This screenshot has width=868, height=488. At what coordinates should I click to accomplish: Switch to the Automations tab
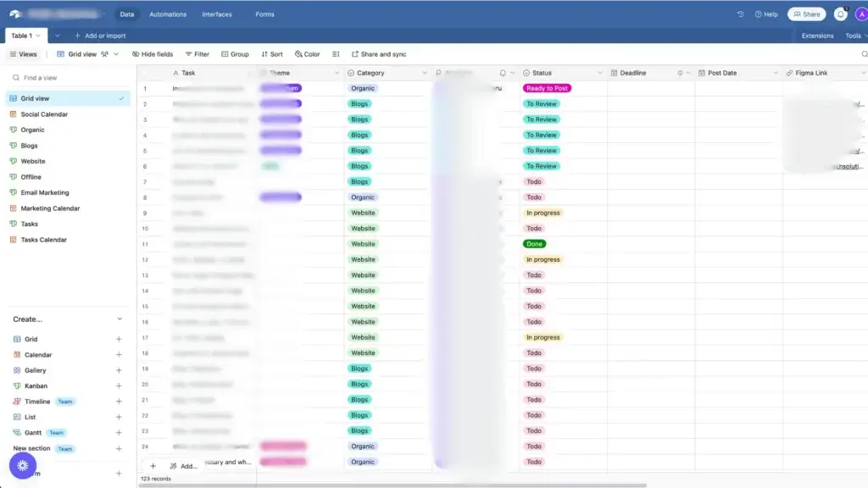(168, 14)
